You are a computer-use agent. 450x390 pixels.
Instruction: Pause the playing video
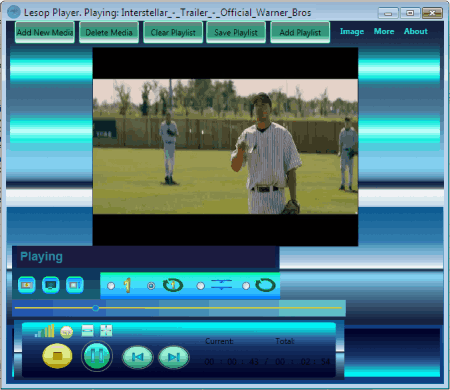coord(97,356)
